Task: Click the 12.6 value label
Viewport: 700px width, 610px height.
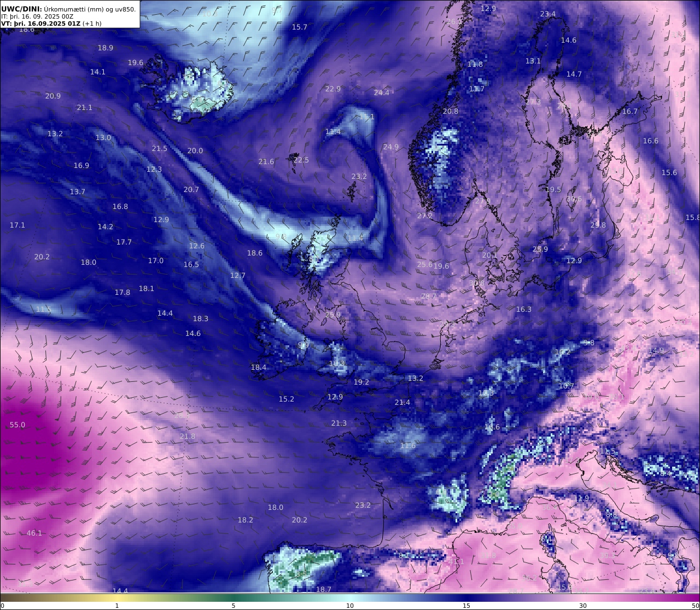Action: click(197, 246)
